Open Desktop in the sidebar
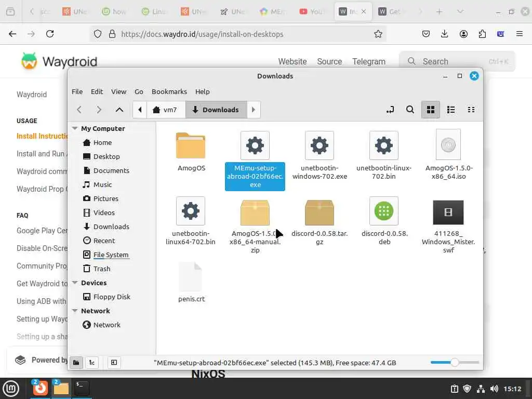Screen dimensions: 532x399 click(x=107, y=156)
